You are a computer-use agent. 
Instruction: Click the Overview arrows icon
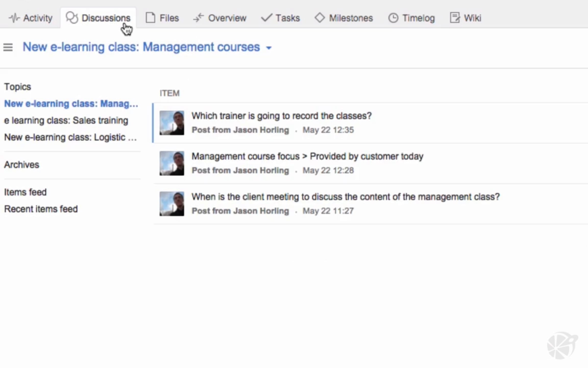[x=198, y=18]
